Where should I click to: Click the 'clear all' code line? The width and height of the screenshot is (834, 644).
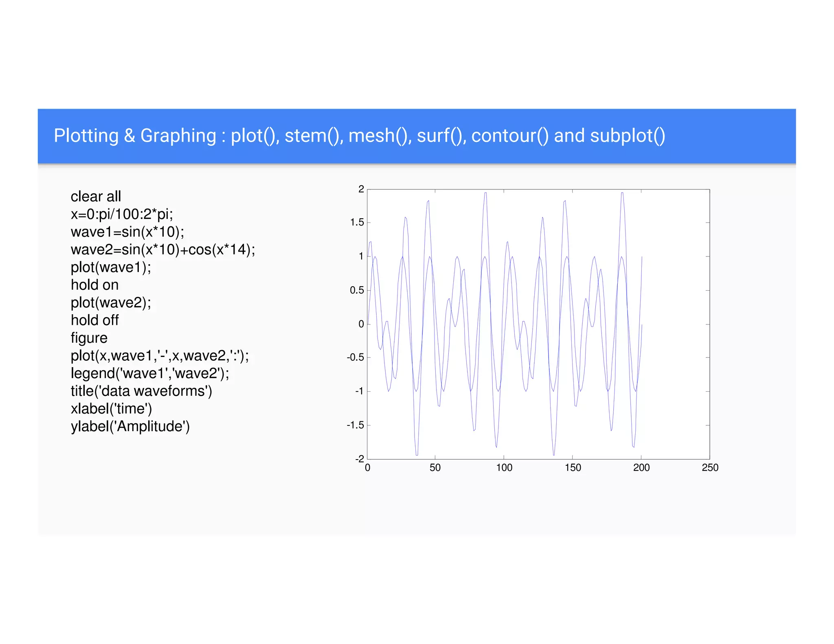(96, 197)
